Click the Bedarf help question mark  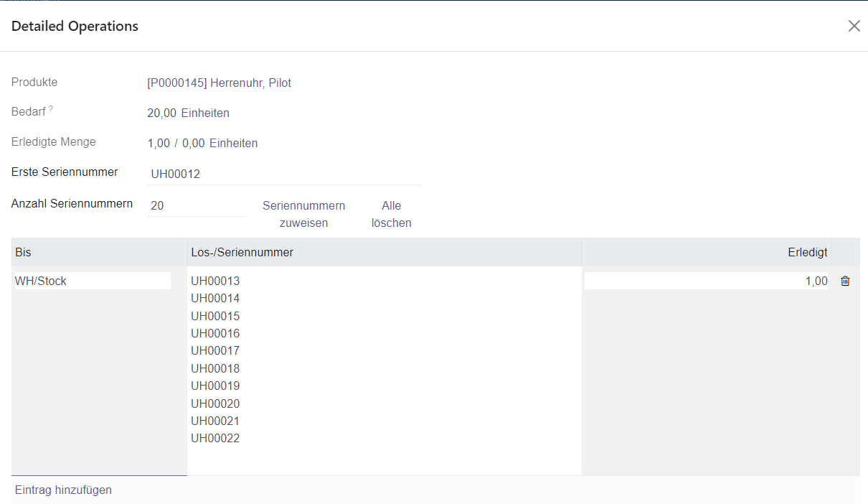point(51,109)
